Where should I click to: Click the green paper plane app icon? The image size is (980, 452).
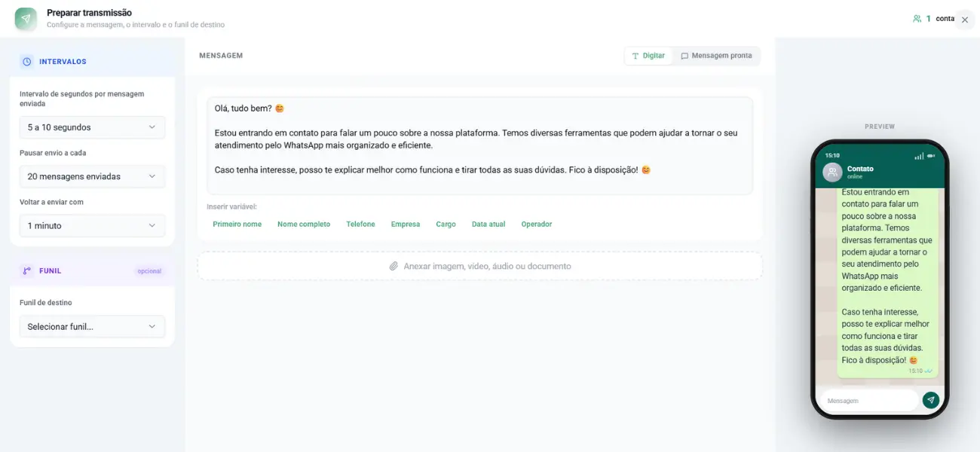[26, 19]
